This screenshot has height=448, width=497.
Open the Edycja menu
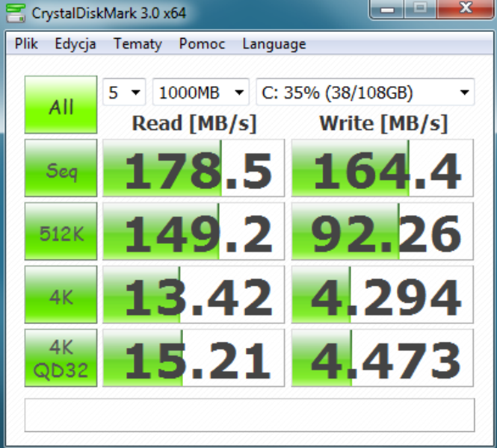click(75, 44)
